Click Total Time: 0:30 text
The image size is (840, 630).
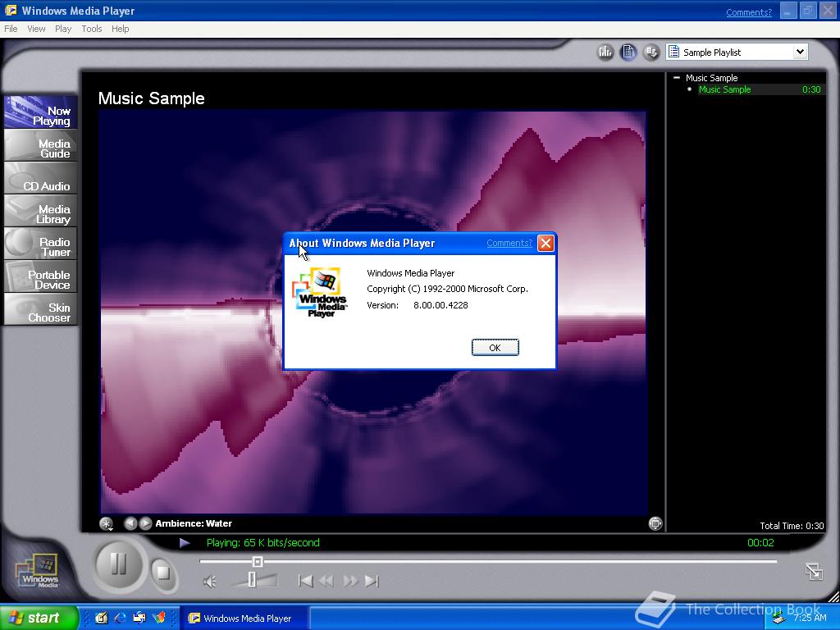[792, 526]
